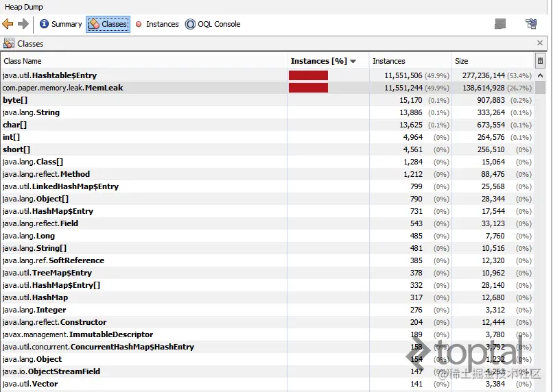Select the byte[] class row
This screenshot has width=553, height=392.
click(268, 100)
